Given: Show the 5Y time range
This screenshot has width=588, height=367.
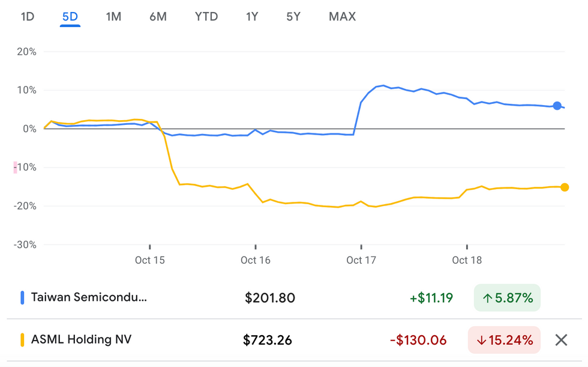Looking at the screenshot, I should [293, 17].
